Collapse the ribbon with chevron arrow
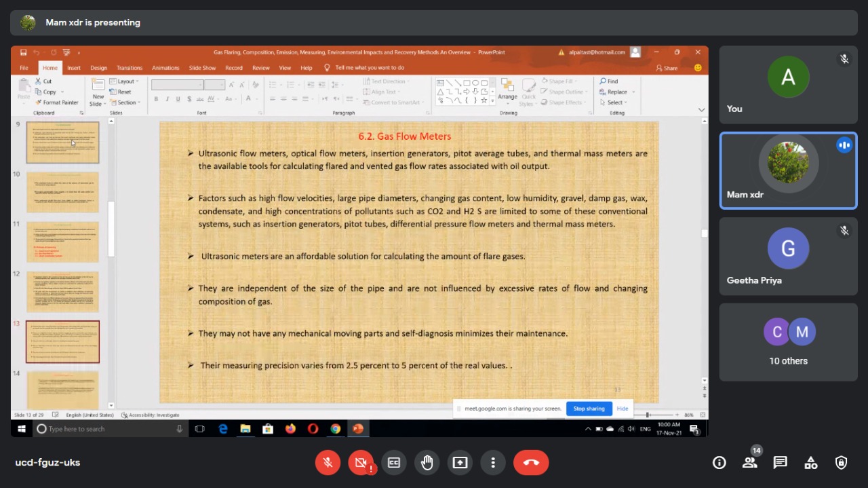The image size is (868, 488). (701, 110)
